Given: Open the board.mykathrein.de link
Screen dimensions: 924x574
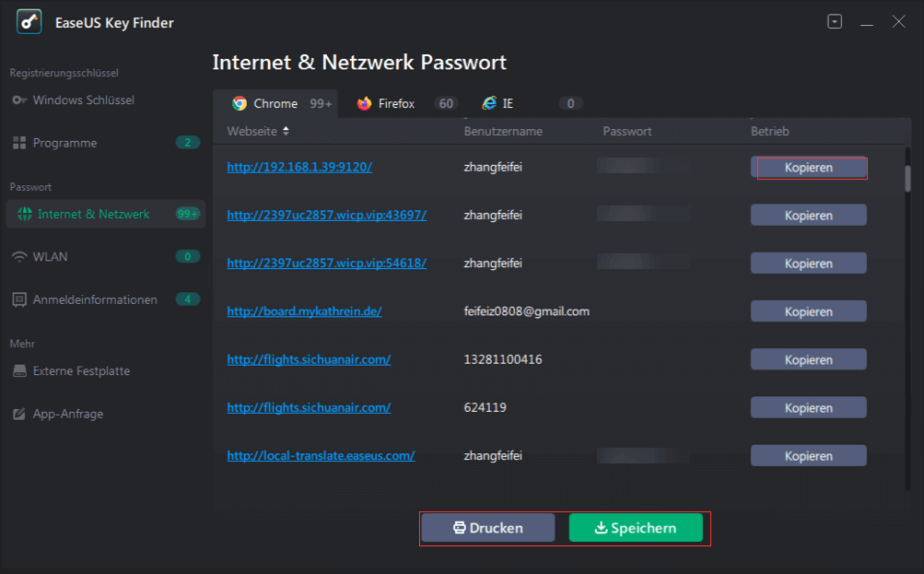Looking at the screenshot, I should (304, 311).
